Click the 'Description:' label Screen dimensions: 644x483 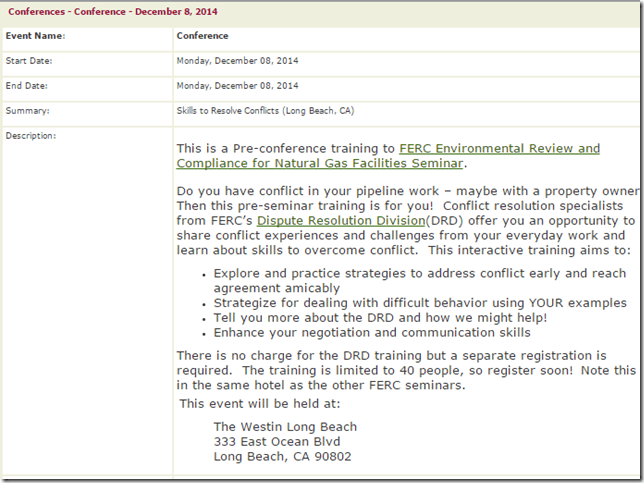[x=32, y=135]
